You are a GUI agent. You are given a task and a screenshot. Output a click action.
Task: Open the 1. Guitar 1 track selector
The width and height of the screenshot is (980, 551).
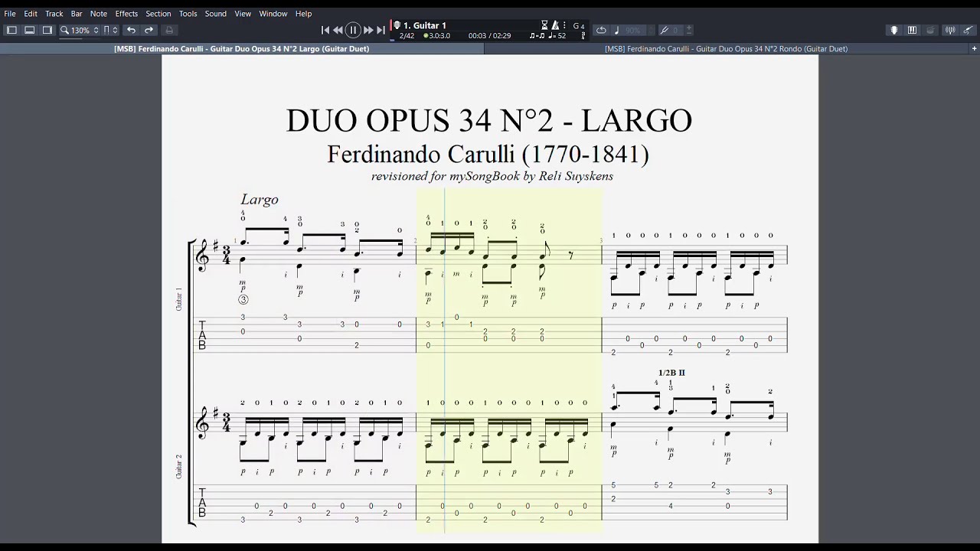[425, 25]
